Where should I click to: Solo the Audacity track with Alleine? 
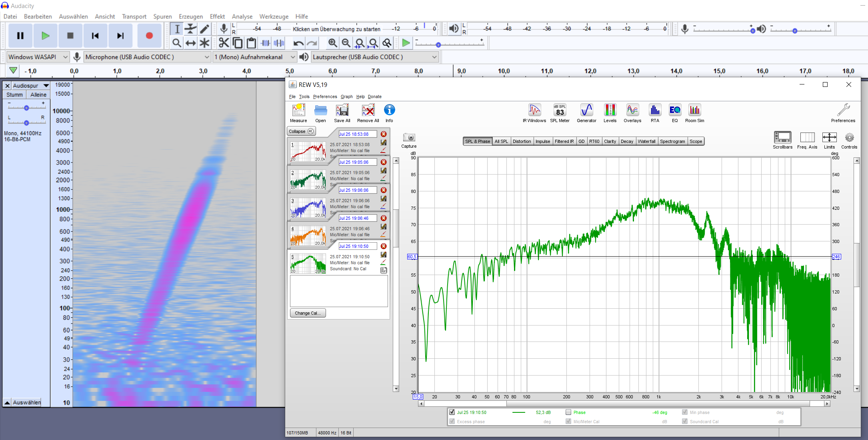click(38, 94)
